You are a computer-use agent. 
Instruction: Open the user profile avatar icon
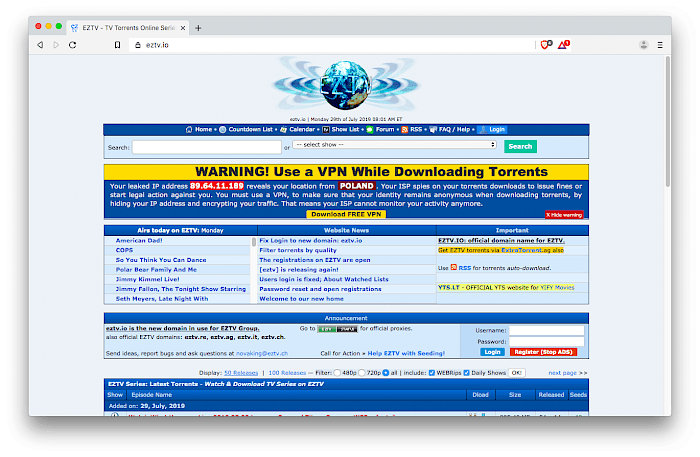point(643,45)
